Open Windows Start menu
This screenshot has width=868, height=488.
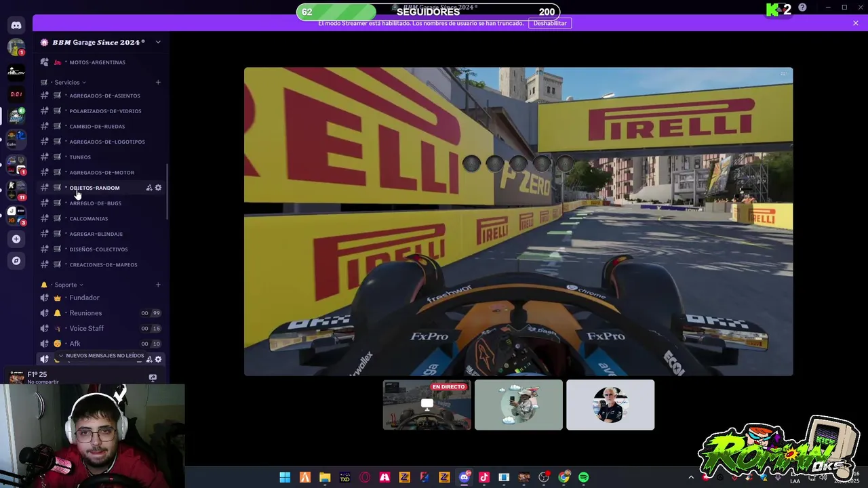coord(285,477)
